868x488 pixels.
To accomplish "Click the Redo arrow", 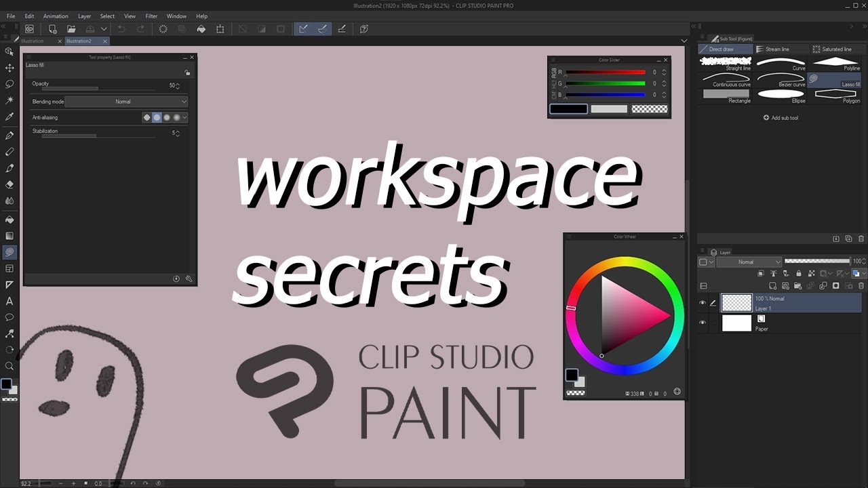I will point(140,29).
